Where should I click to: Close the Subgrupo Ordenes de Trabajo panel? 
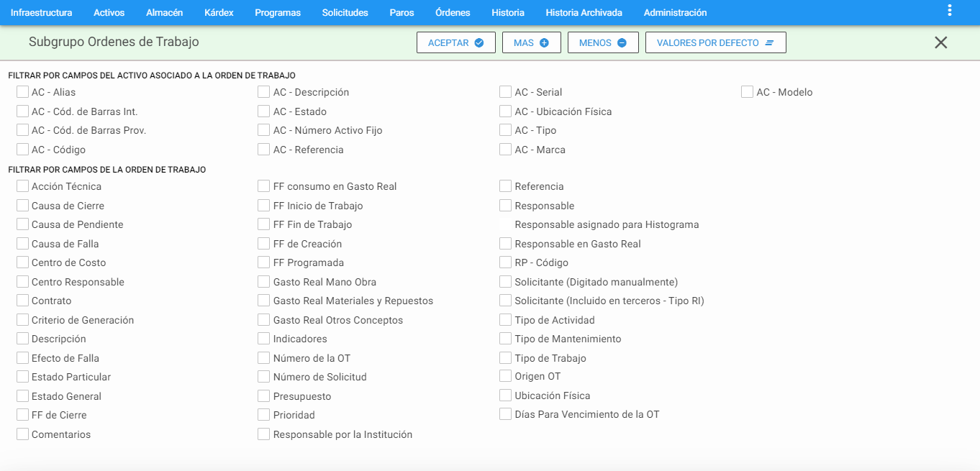pyautogui.click(x=940, y=42)
